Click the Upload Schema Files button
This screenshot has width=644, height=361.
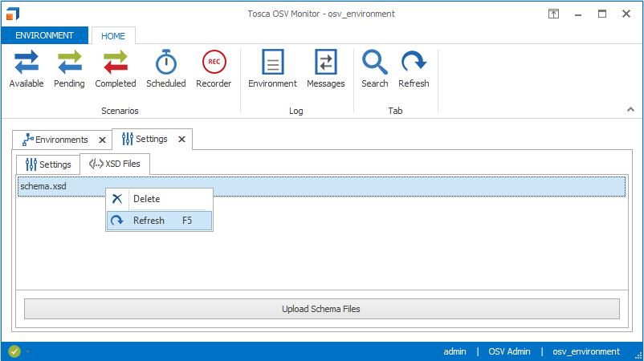(321, 309)
